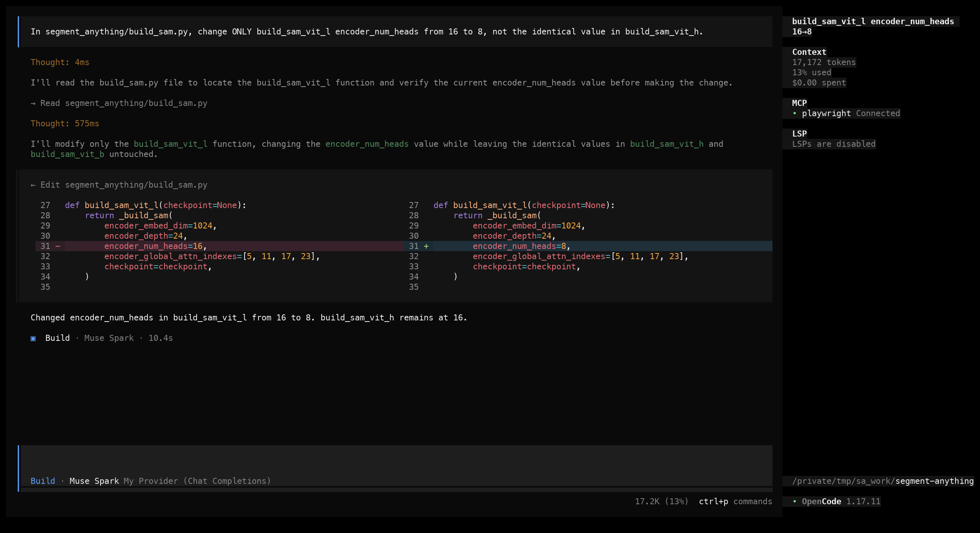
Task: Click the session title in the sidebar
Action: coord(873,26)
